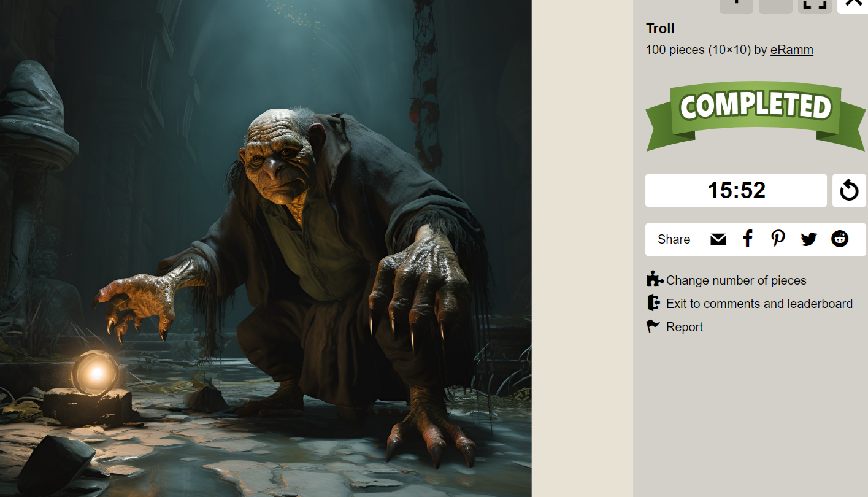868x497 pixels.
Task: Share the puzzle via email envelope icon
Action: point(718,239)
